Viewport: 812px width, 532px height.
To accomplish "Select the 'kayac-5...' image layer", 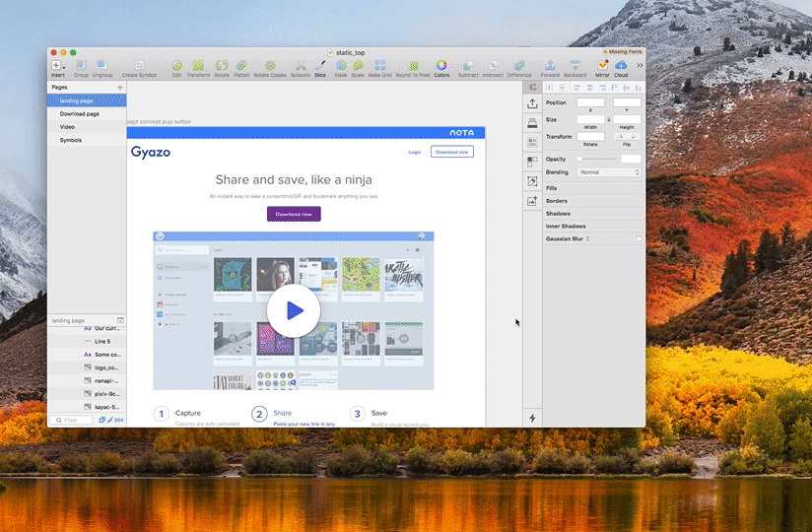I will pos(87,407).
